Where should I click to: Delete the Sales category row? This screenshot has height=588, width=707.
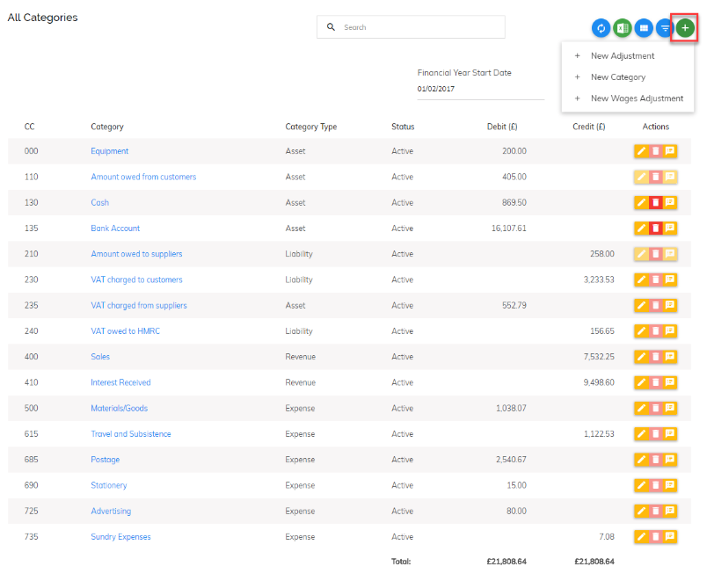pyautogui.click(x=656, y=357)
